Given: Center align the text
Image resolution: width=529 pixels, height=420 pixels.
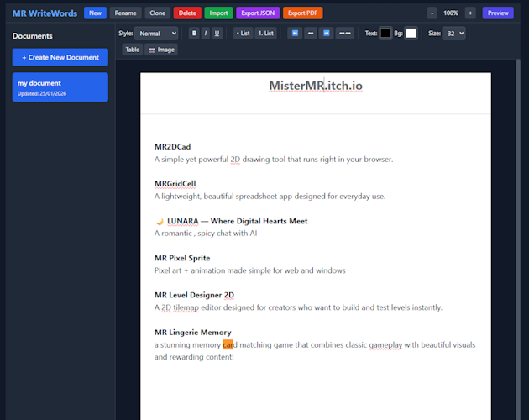Looking at the screenshot, I should (x=311, y=33).
